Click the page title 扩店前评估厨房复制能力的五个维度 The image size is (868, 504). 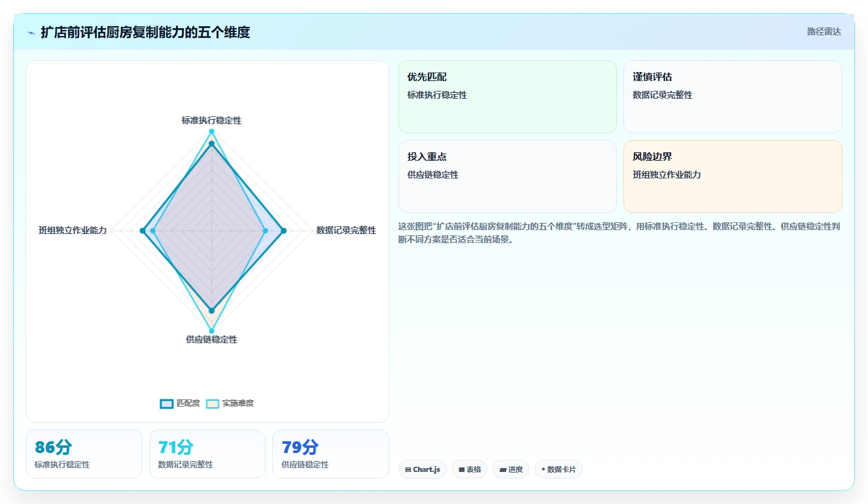click(x=145, y=32)
